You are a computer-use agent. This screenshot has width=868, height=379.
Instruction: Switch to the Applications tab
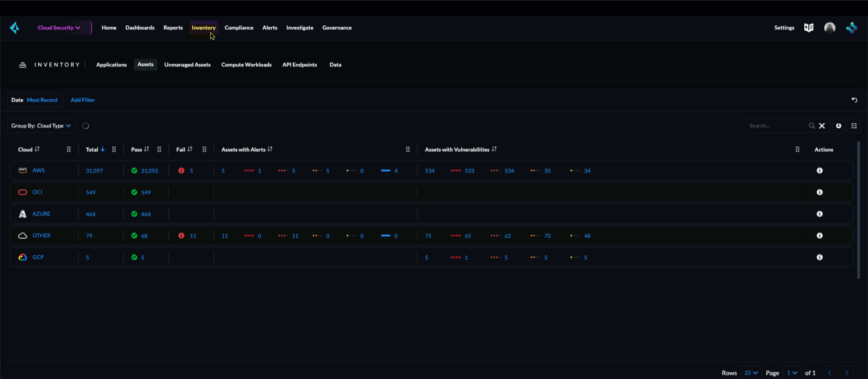point(111,65)
